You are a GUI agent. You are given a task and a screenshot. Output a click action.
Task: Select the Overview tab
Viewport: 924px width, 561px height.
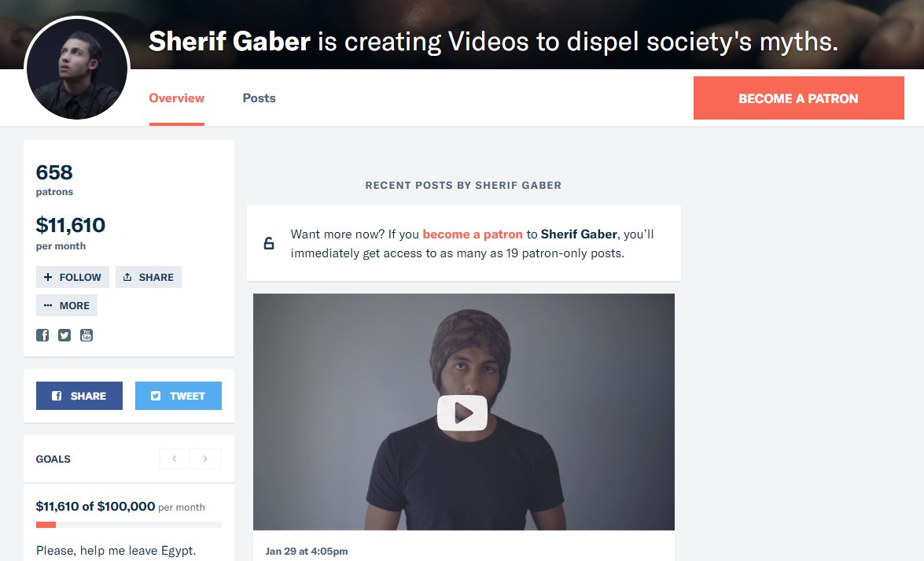(177, 98)
